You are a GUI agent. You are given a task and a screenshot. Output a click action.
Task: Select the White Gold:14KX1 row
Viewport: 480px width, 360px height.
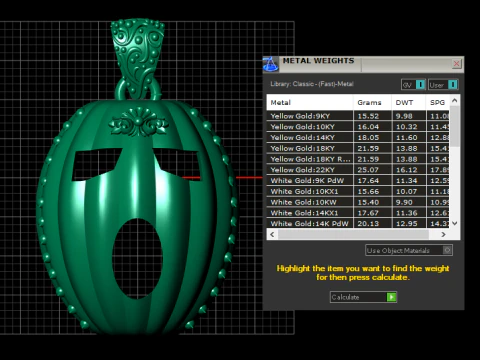358,213
